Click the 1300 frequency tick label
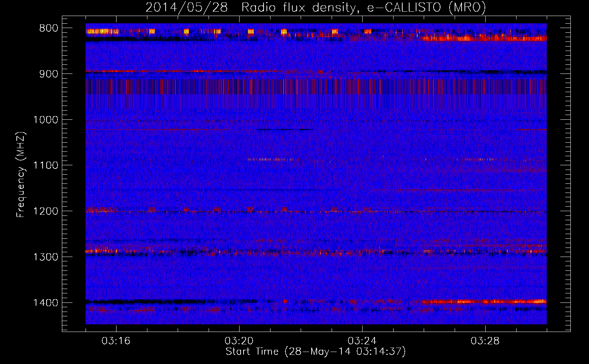 coord(46,257)
